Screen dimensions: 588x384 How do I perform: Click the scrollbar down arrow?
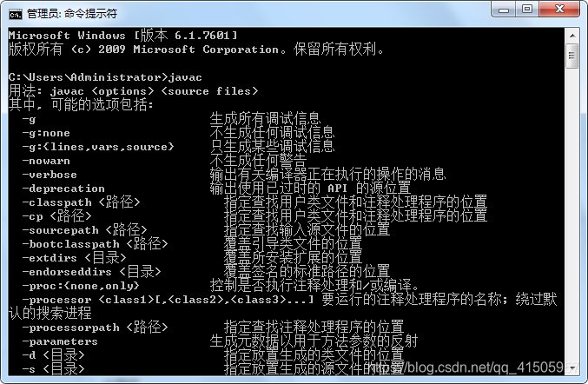[x=572, y=368]
